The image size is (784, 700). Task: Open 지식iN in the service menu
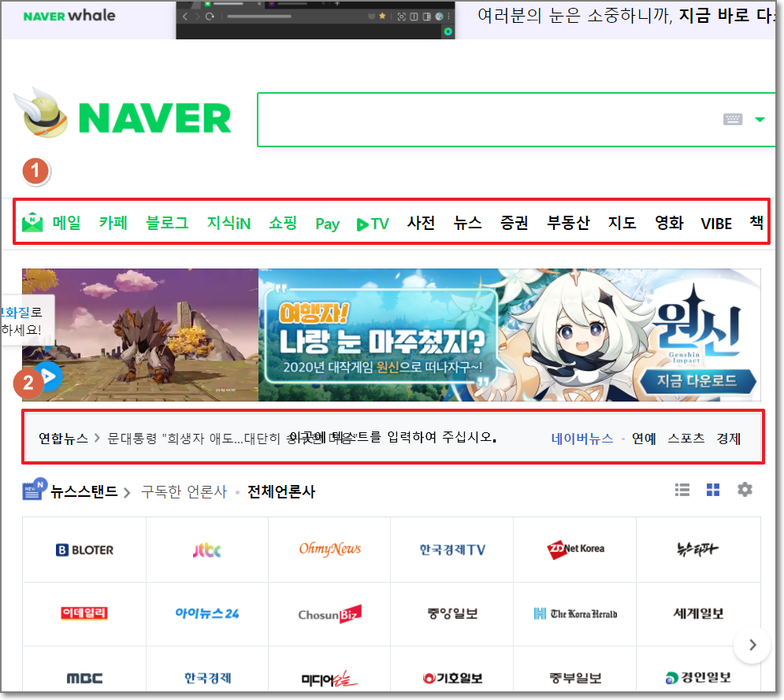[229, 223]
